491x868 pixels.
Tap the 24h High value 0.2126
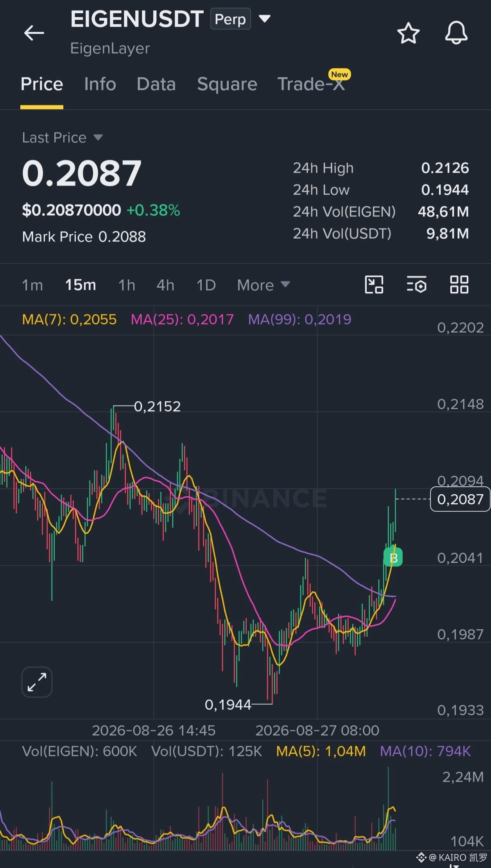pyautogui.click(x=445, y=168)
